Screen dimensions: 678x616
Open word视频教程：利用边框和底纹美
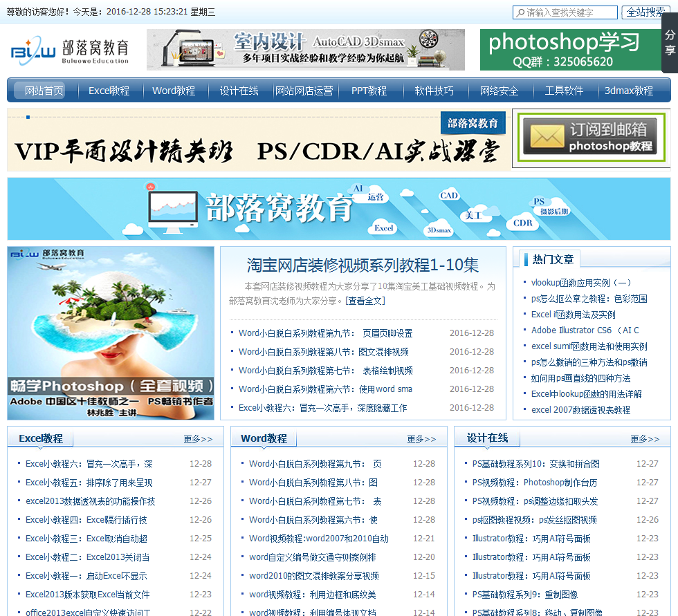[x=312, y=595]
